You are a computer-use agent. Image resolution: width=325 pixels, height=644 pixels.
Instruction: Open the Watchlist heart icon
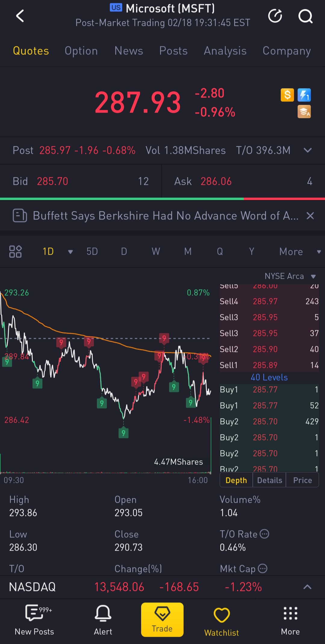[221, 620]
